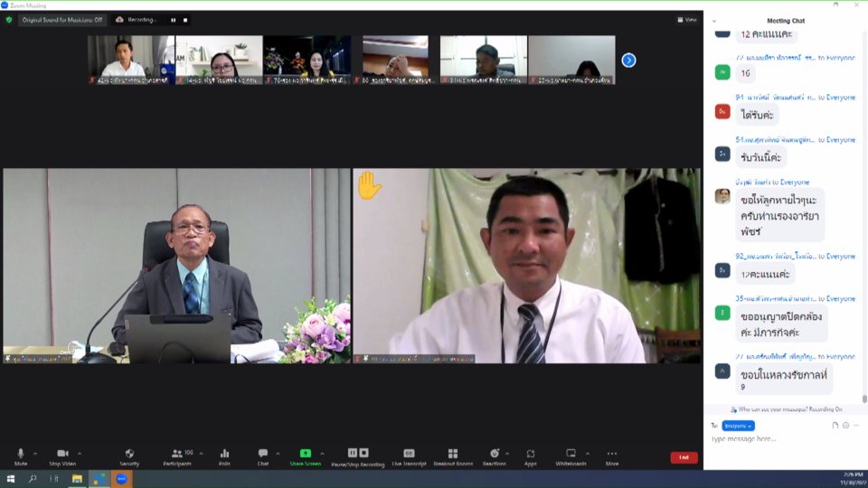This screenshot has width=868, height=488.
Task: Expand share options arrow beside Share Screen
Action: [x=322, y=454]
